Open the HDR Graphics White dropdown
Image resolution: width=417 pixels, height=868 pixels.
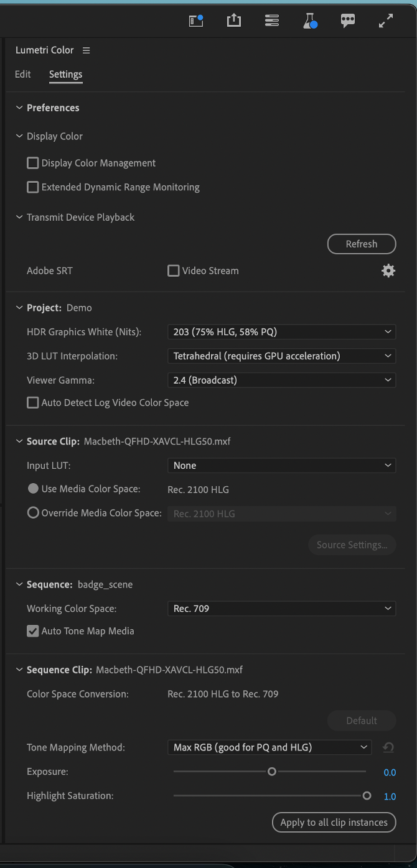tap(281, 331)
